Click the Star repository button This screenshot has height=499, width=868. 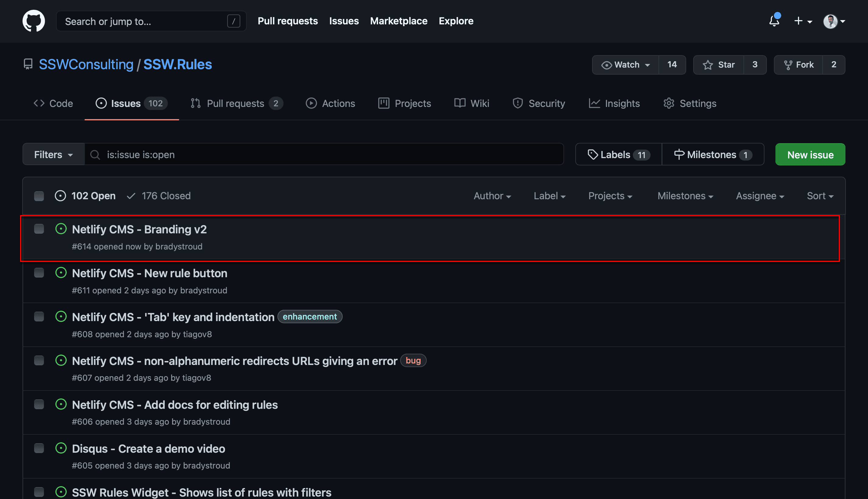[719, 65]
